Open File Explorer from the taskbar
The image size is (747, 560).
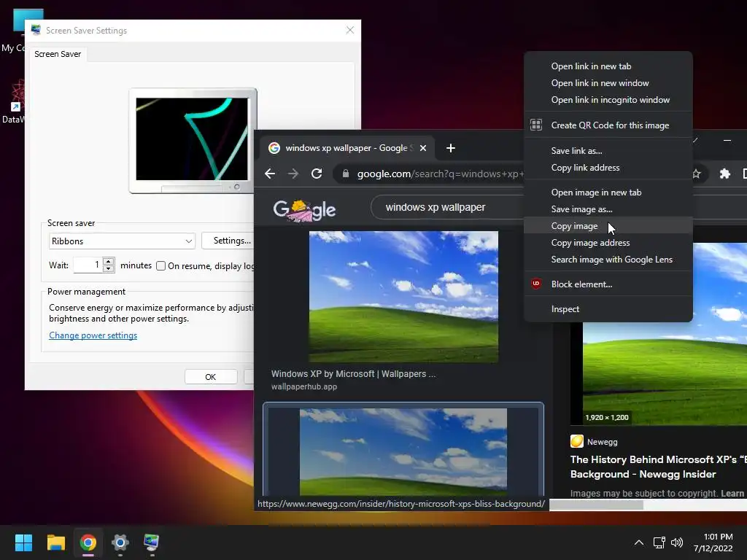[x=55, y=542]
